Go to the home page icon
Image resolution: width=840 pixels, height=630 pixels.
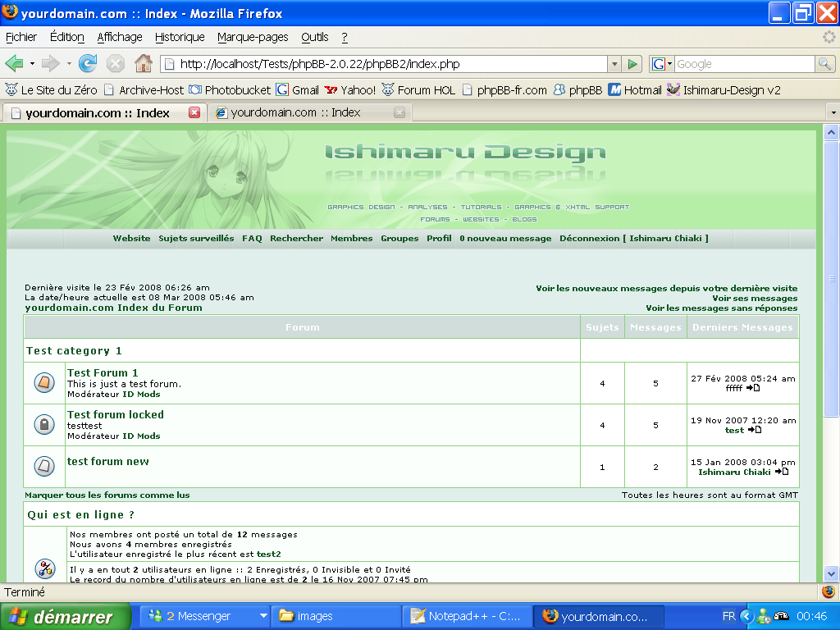(143, 64)
